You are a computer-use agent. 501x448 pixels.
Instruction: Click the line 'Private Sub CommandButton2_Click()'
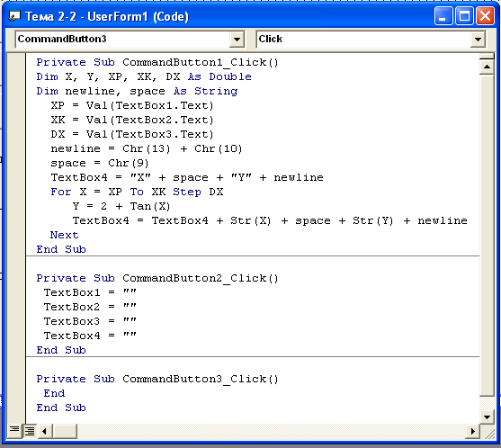[157, 278]
